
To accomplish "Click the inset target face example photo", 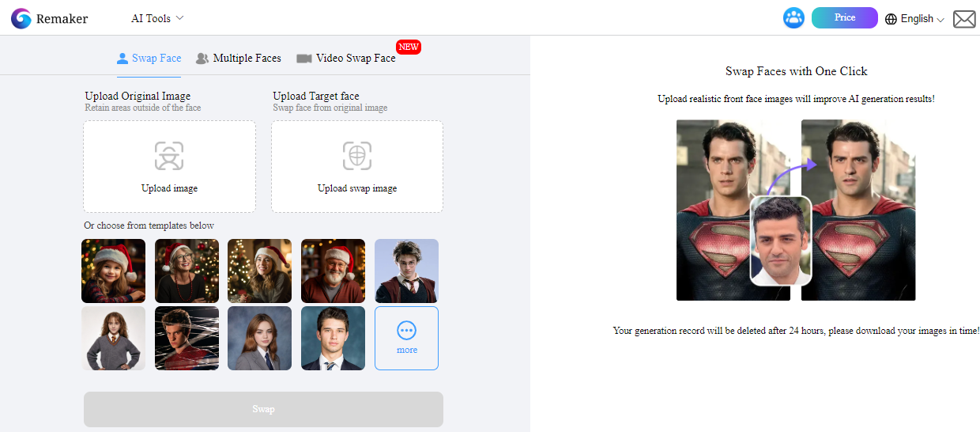I will [781, 241].
